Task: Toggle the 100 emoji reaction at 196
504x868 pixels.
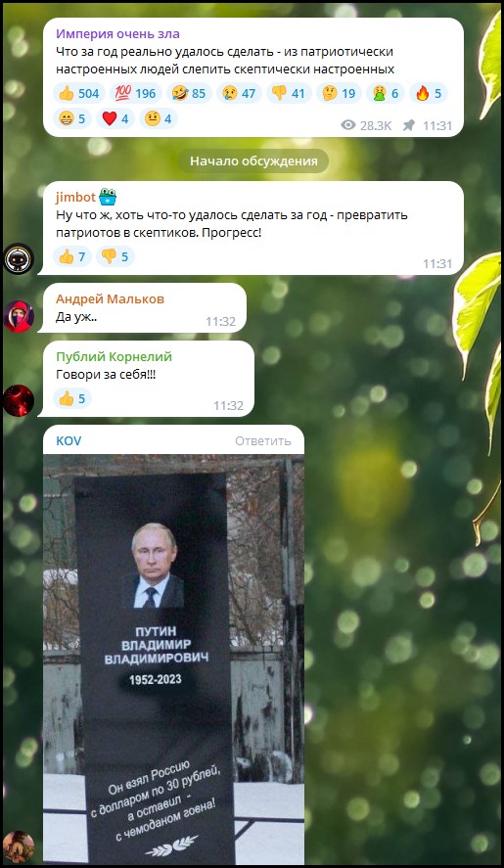Action: click(136, 93)
